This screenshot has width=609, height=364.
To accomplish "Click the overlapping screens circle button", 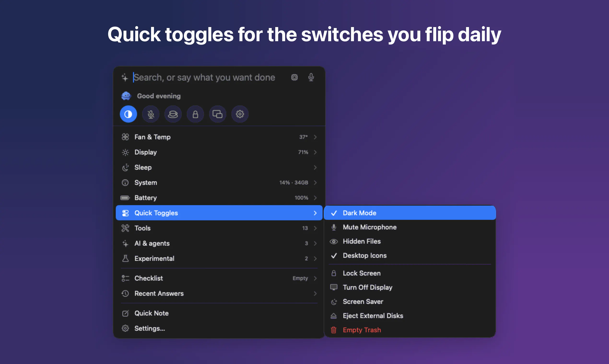I will pos(217,114).
